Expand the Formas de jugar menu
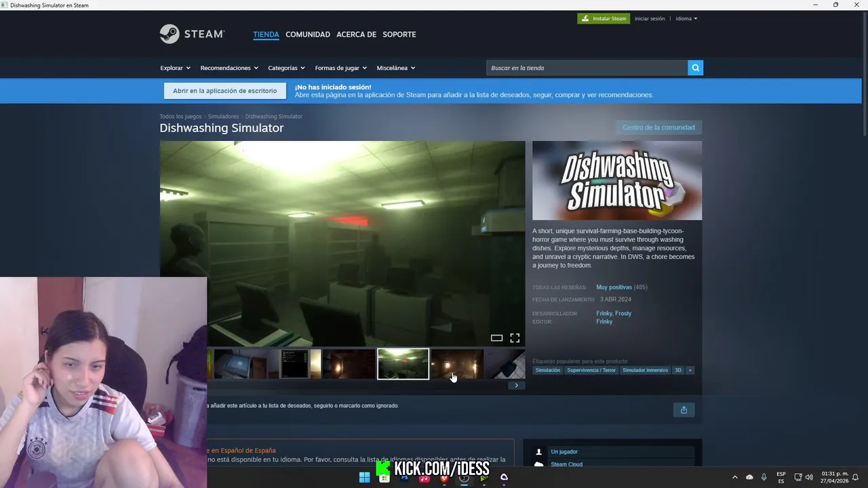Image resolution: width=868 pixels, height=488 pixels. click(x=340, y=68)
